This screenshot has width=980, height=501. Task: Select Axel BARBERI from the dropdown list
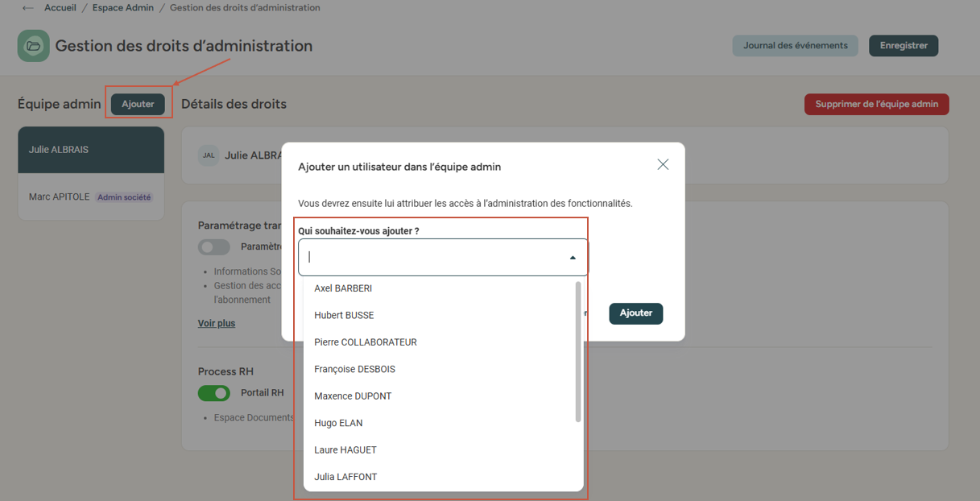(343, 288)
